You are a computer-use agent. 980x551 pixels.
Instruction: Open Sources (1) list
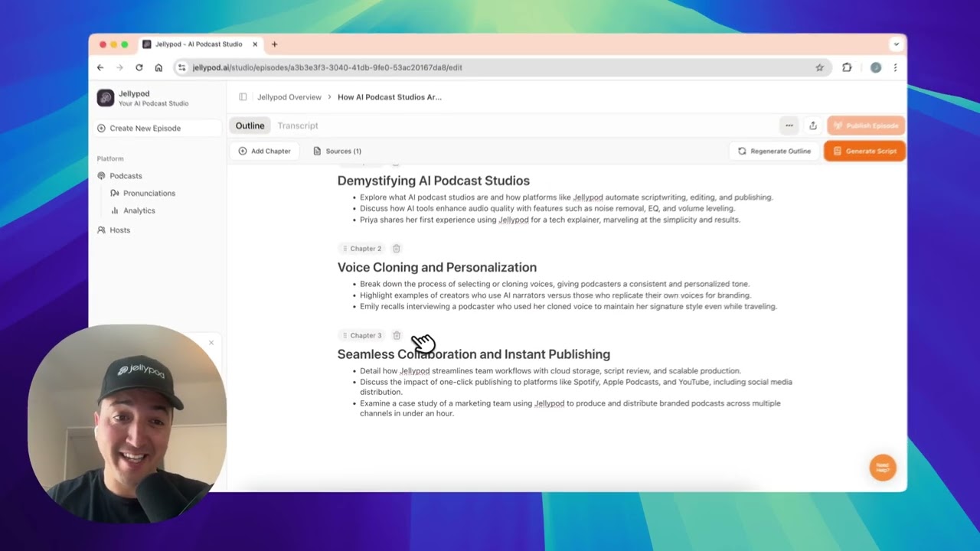[338, 151]
